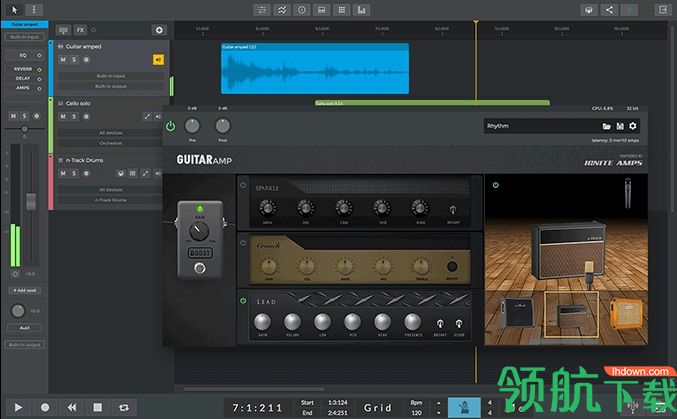Click the Play transport button
The width and height of the screenshot is (677, 419).
18,407
